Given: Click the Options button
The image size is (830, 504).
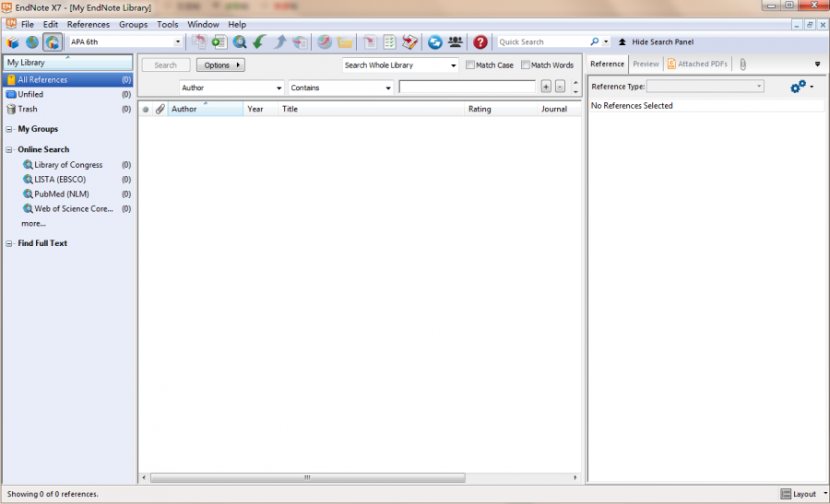Looking at the screenshot, I should click(220, 65).
